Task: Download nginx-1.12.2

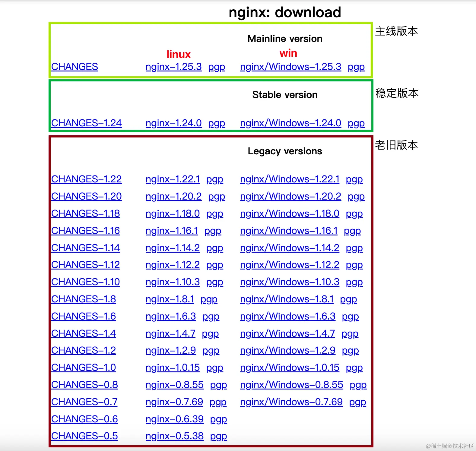Action: pos(173,265)
